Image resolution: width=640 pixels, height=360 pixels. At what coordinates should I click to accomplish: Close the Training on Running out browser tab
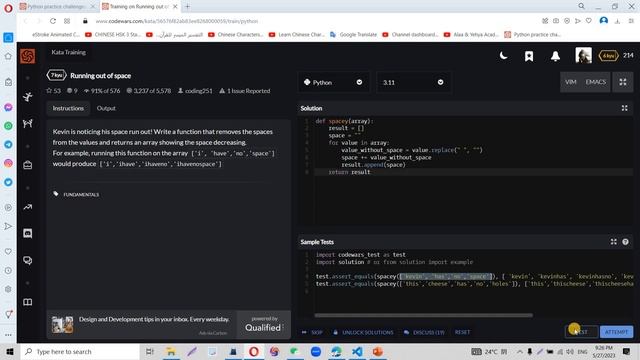pyautogui.click(x=175, y=7)
